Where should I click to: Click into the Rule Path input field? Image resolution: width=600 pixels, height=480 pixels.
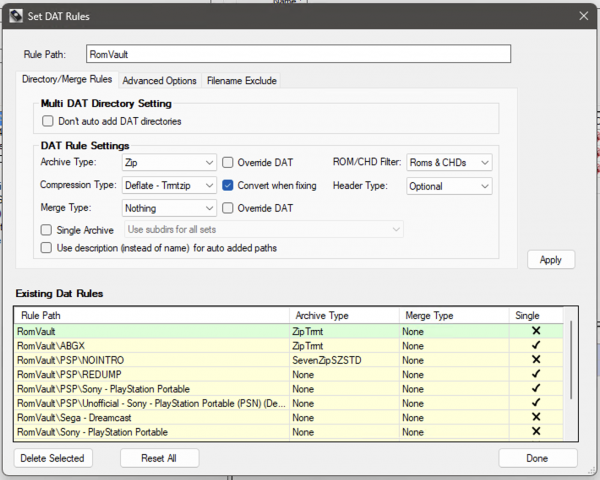click(x=298, y=54)
